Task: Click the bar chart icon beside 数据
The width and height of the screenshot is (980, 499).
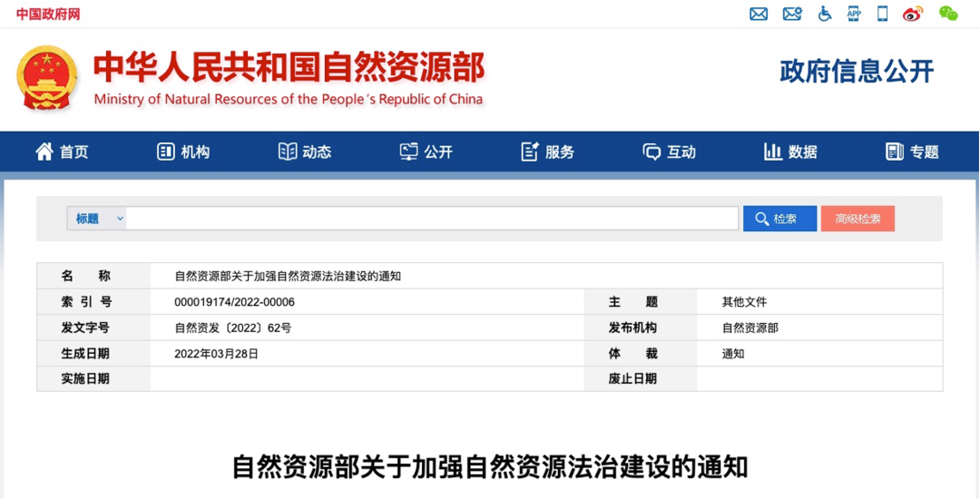Action: tap(773, 152)
